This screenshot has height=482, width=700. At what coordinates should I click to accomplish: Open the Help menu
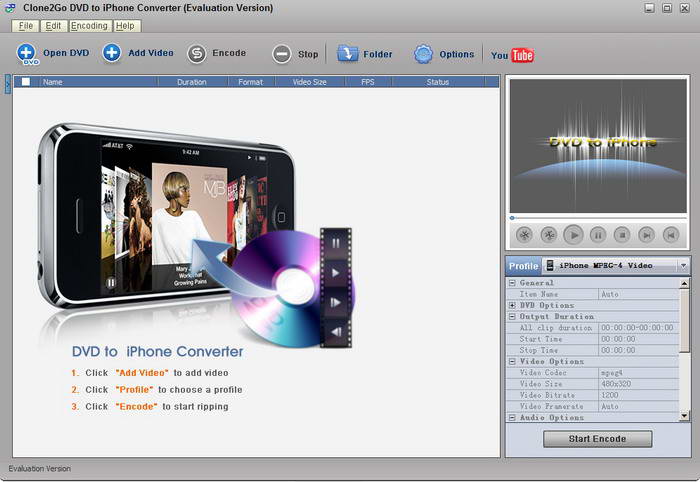pyautogui.click(x=125, y=26)
